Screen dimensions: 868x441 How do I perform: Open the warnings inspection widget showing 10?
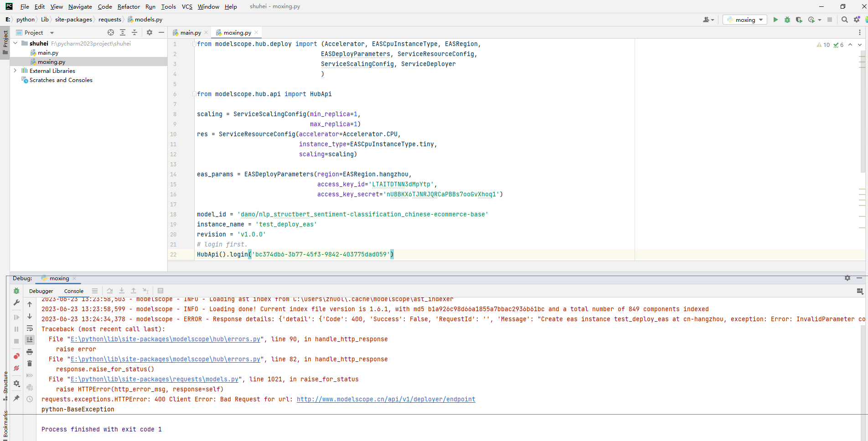click(823, 45)
